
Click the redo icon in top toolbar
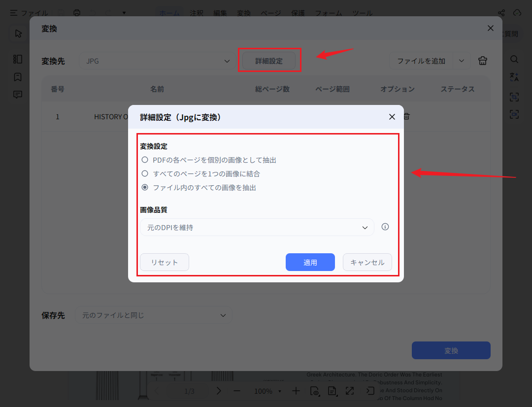tap(108, 13)
